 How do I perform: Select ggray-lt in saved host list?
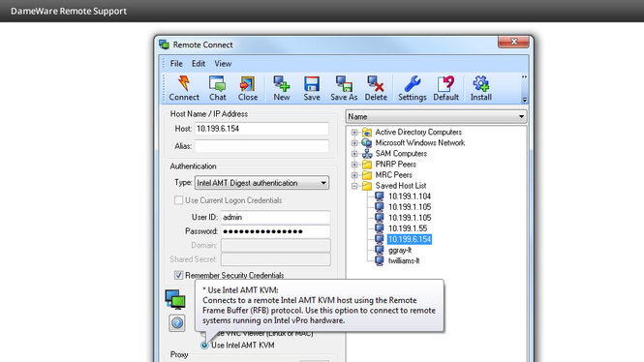click(400, 250)
